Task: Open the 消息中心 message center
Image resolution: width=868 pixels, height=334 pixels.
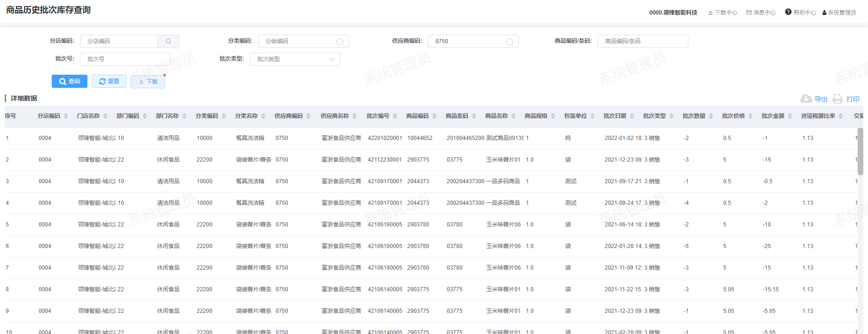Action: pos(761,13)
